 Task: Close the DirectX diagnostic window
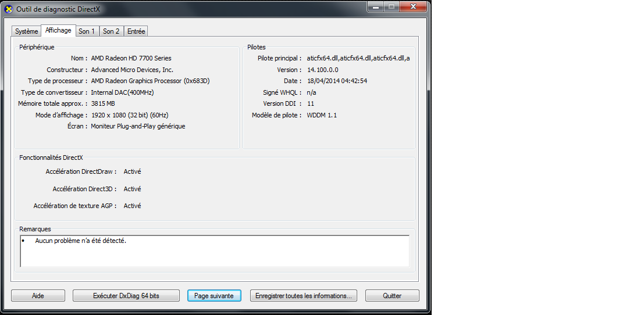click(x=413, y=6)
